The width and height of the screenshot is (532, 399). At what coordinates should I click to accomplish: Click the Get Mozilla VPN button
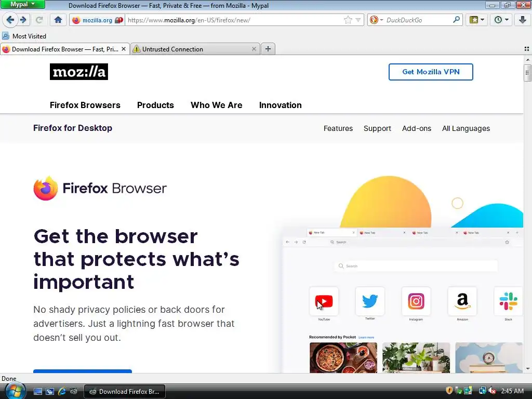coord(431,72)
